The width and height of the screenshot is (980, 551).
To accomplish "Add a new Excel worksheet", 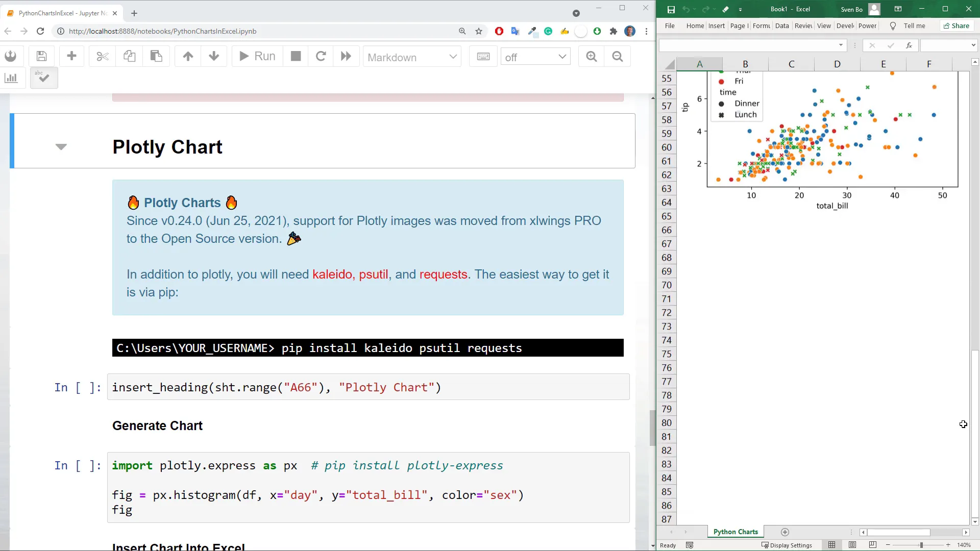I will [785, 532].
